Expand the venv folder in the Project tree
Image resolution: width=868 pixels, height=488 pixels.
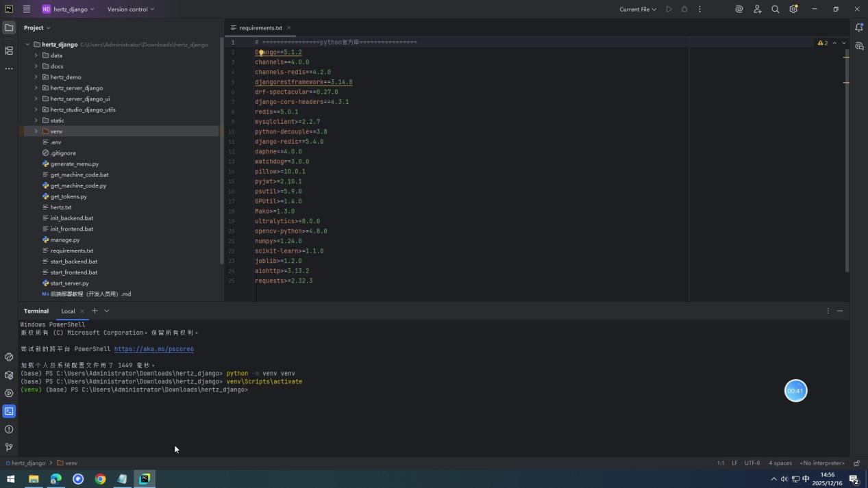[36, 131]
